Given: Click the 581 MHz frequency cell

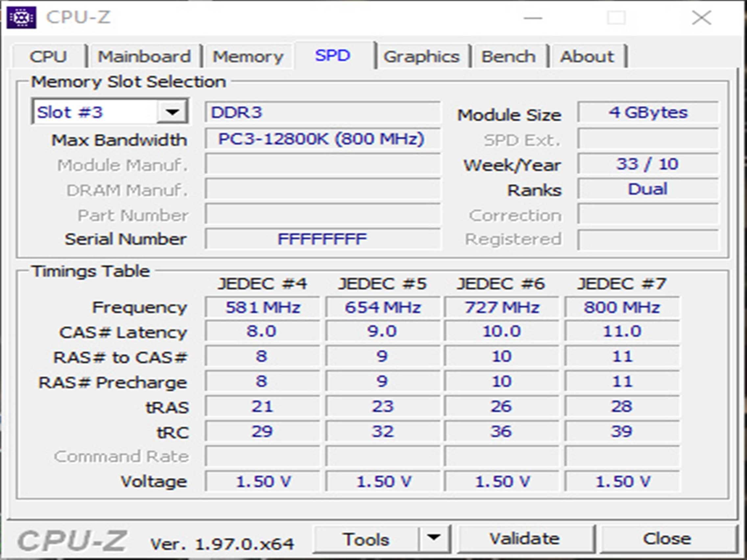Looking at the screenshot, I should (x=262, y=308).
